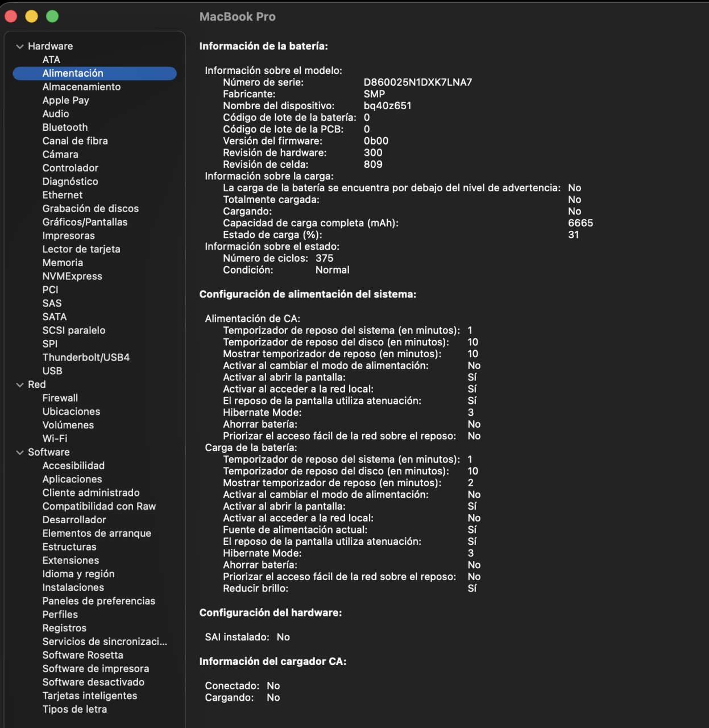Click the green zoom window button
Screen dimensions: 709x728
pyautogui.click(x=52, y=16)
